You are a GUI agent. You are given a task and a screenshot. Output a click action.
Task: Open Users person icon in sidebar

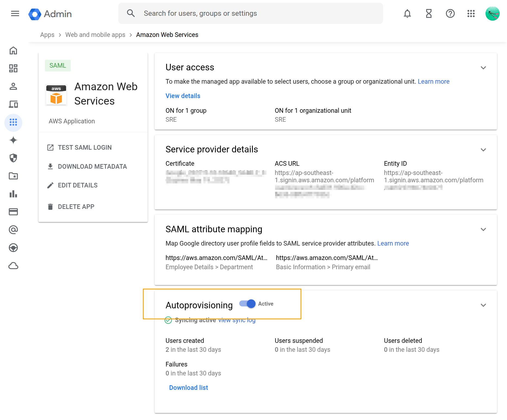(13, 86)
